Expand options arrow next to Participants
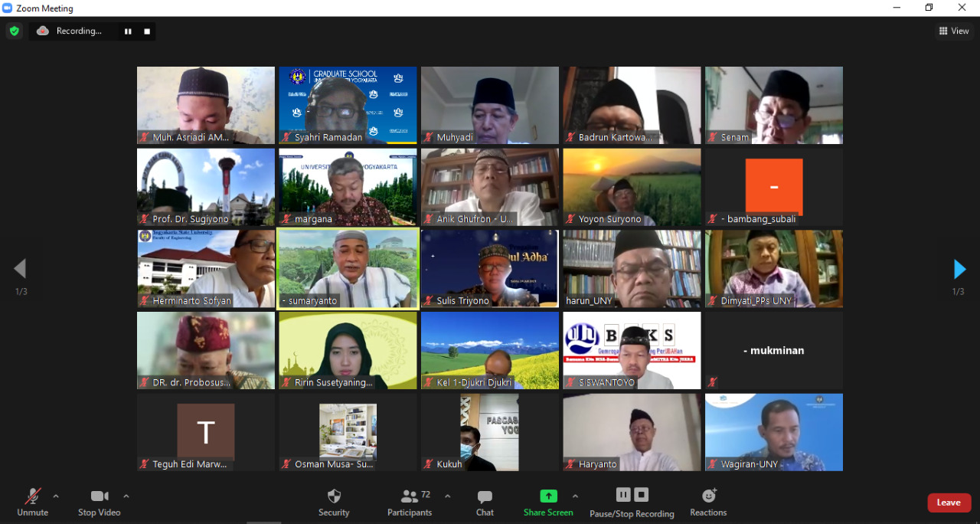Screen dimensions: 980x524 tap(448, 496)
